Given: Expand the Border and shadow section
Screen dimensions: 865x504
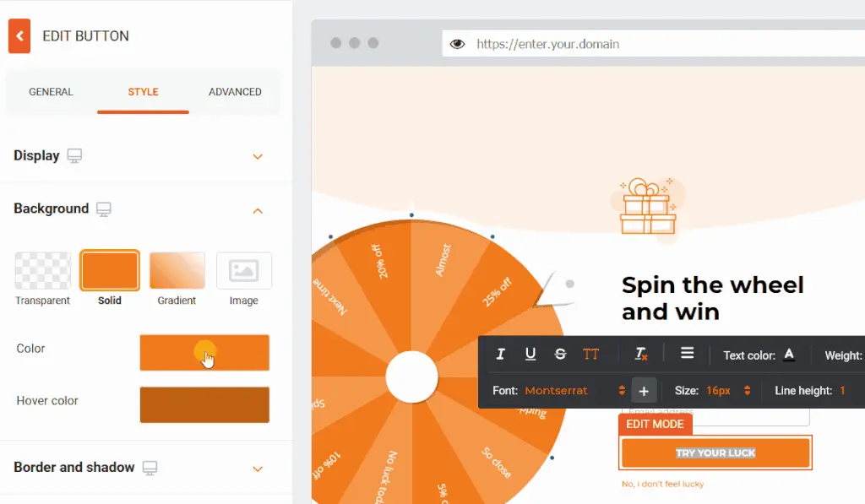Looking at the screenshot, I should pos(258,469).
